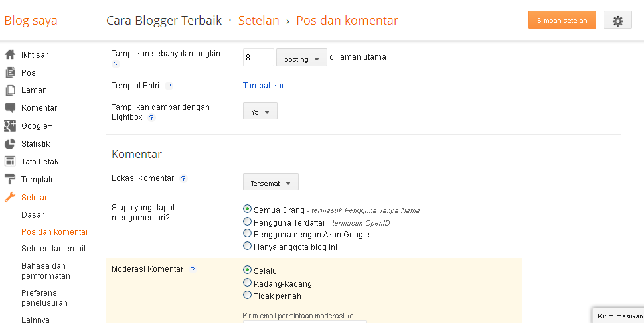Set comment moderation to Tidak pernah
644x323 pixels.
[247, 295]
